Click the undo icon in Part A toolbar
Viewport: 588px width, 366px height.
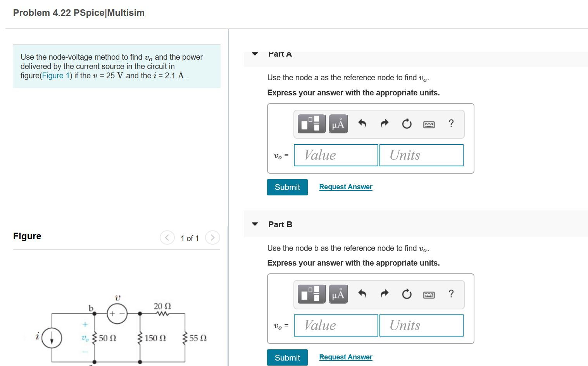tap(362, 124)
